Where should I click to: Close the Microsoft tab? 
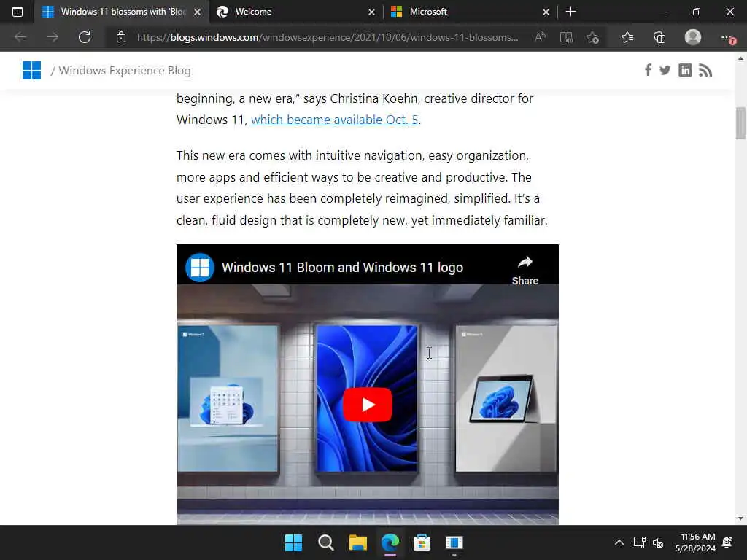(546, 12)
